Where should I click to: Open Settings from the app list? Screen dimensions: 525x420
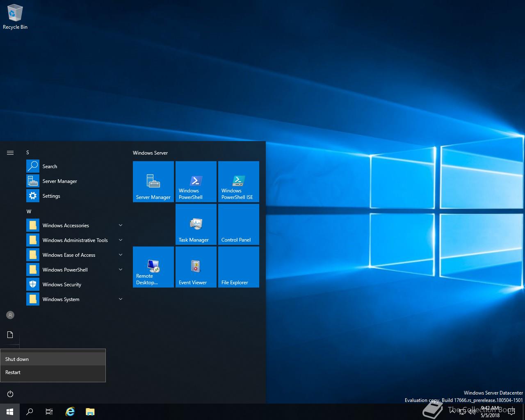tap(75, 196)
